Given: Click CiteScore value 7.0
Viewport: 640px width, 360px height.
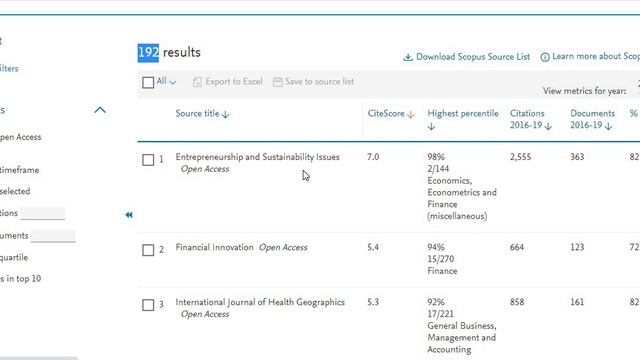Looking at the screenshot, I should point(373,157).
